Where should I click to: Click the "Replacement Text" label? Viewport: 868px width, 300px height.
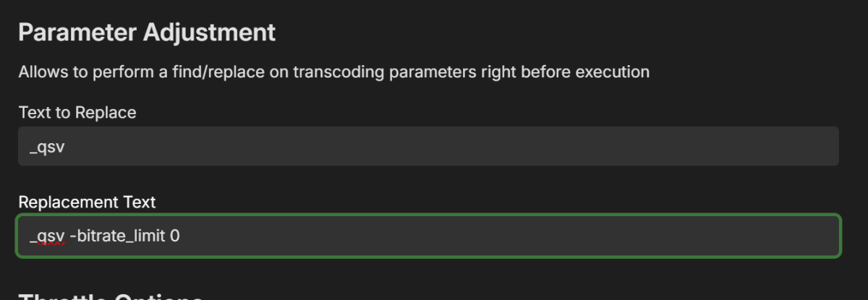[x=87, y=202]
